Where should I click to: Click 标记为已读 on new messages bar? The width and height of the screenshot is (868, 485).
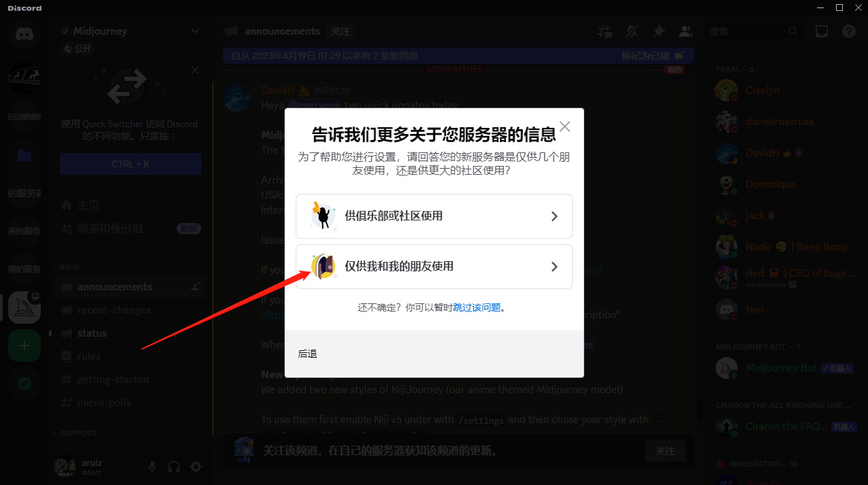pos(652,56)
